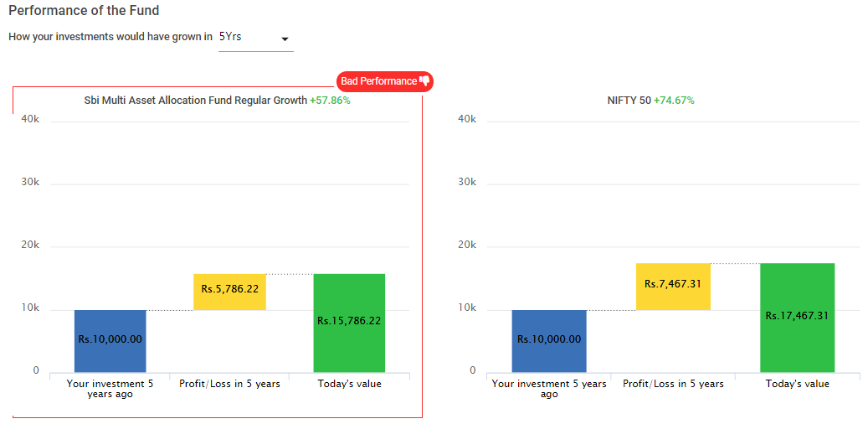Click the 40k axis label in SBI fund chart

[x=28, y=119]
